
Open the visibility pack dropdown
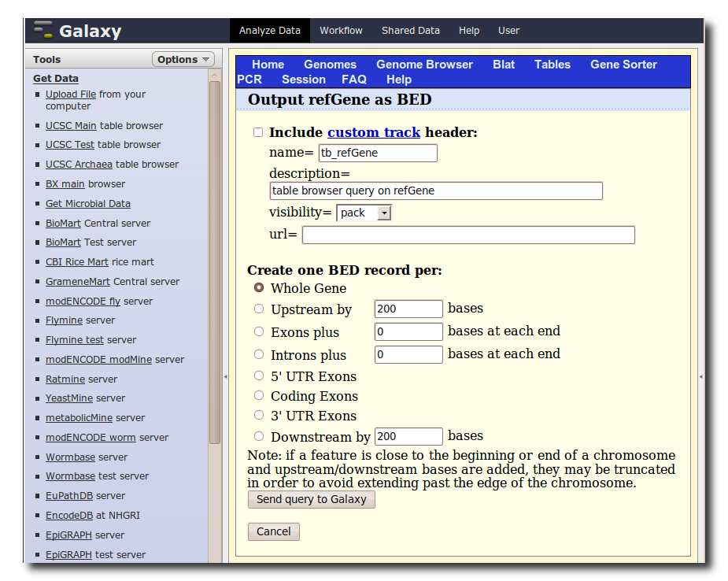364,213
